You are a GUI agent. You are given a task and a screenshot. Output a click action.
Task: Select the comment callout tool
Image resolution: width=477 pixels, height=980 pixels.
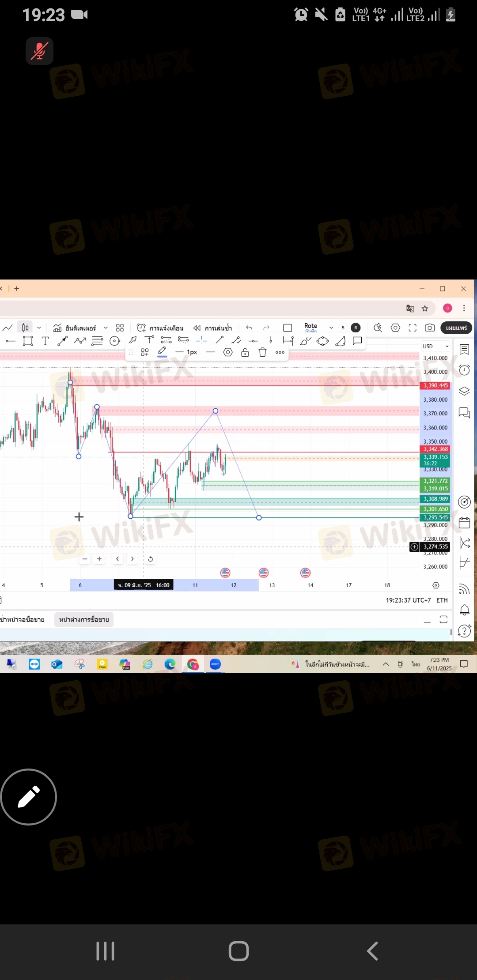point(357,341)
